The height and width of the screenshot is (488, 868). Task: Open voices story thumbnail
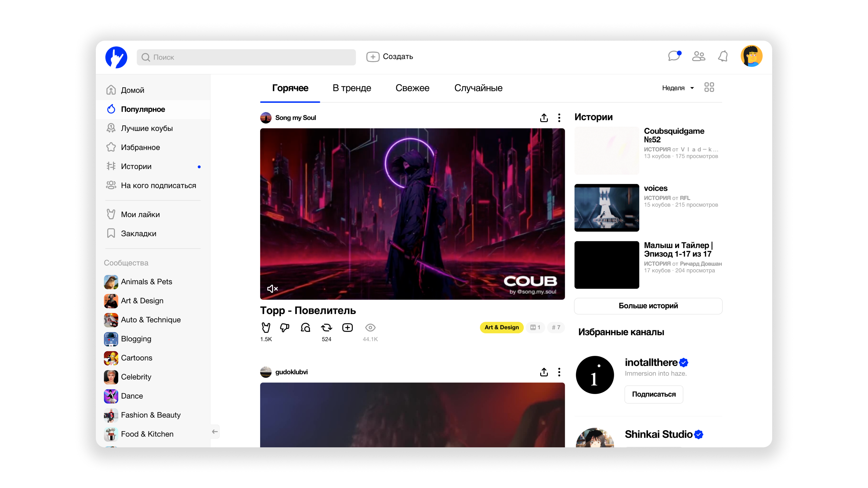point(606,208)
